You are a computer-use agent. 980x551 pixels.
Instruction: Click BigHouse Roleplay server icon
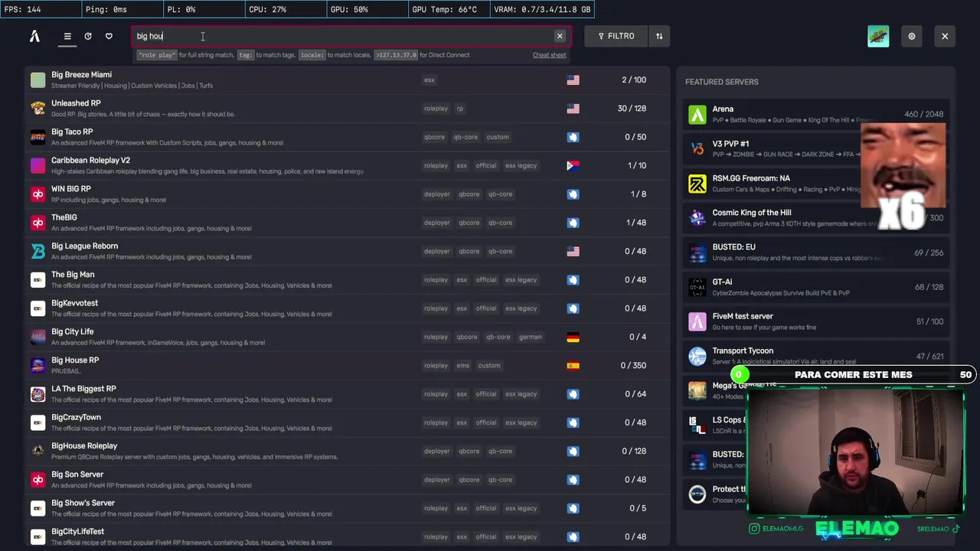(38, 451)
